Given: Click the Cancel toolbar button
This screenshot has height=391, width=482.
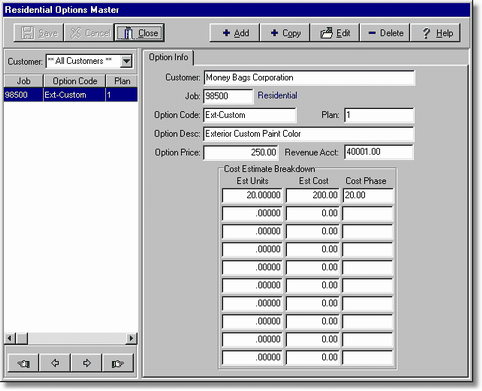Looking at the screenshot, I should pyautogui.click(x=89, y=33).
